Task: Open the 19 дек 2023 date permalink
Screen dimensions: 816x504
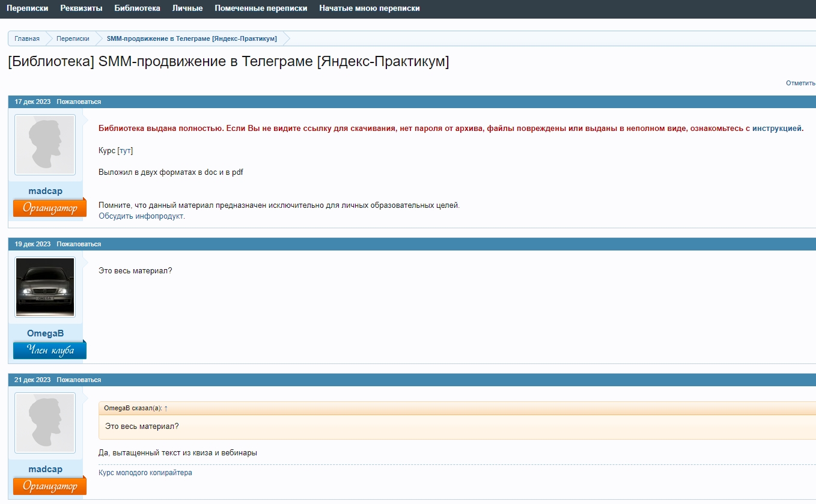Action: pos(32,244)
